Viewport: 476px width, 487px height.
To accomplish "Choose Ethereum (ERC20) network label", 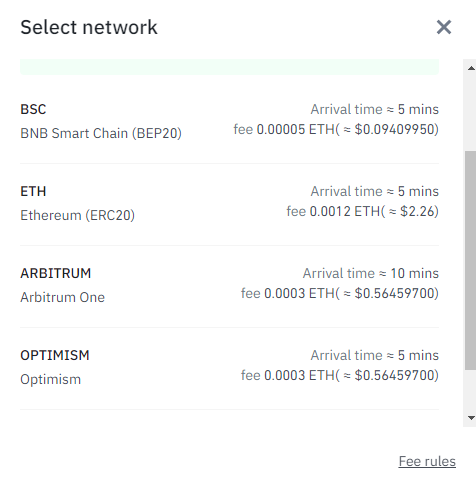I will click(x=77, y=215).
